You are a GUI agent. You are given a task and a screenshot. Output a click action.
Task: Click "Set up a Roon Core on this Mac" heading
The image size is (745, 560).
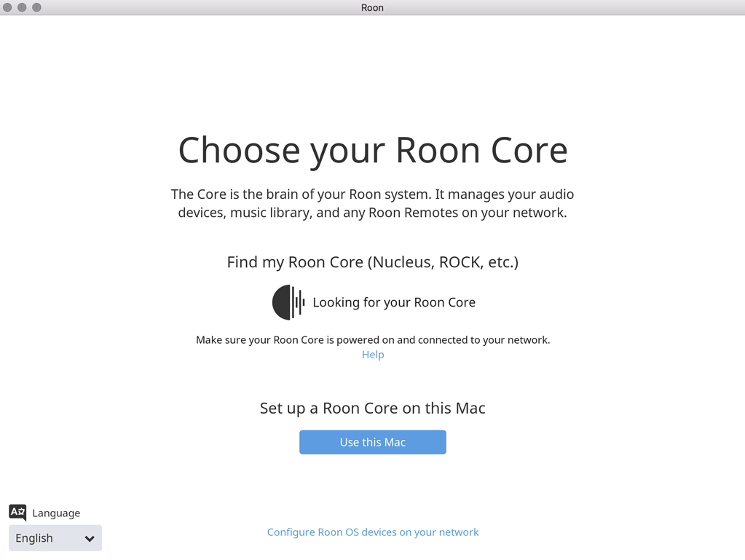pyautogui.click(x=372, y=408)
